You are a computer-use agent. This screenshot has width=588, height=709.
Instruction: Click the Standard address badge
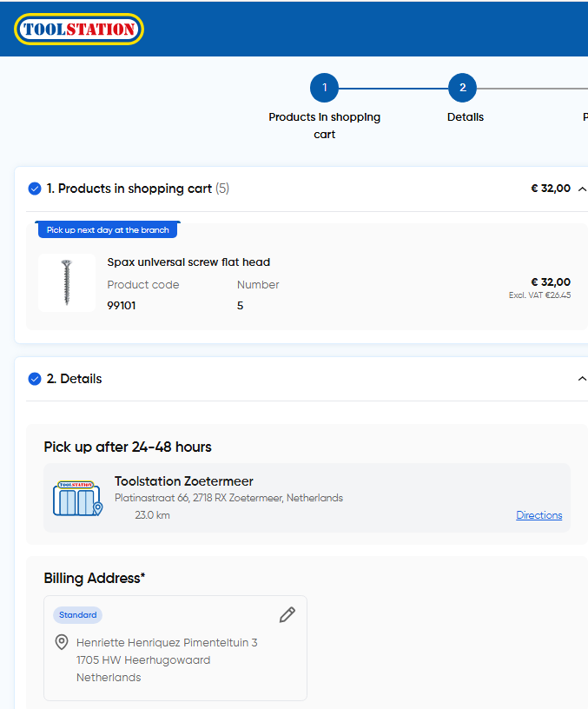point(78,615)
